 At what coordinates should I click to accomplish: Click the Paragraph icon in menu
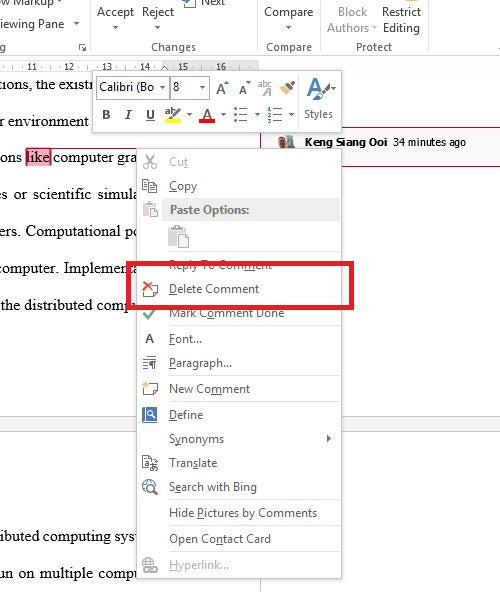coord(150,363)
